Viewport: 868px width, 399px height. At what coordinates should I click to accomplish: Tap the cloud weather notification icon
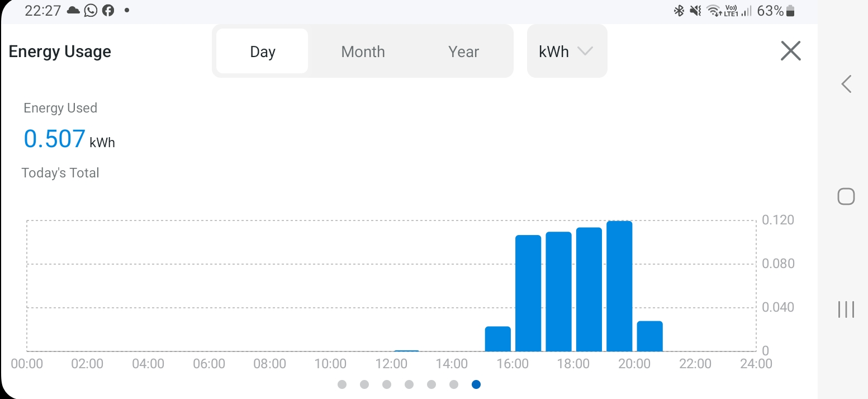[73, 11]
